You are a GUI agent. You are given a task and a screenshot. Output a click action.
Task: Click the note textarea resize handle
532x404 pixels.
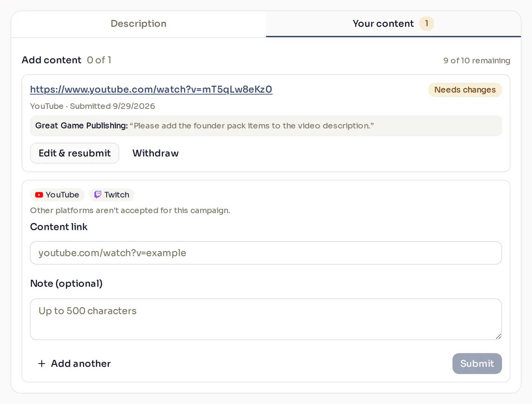coord(498,336)
